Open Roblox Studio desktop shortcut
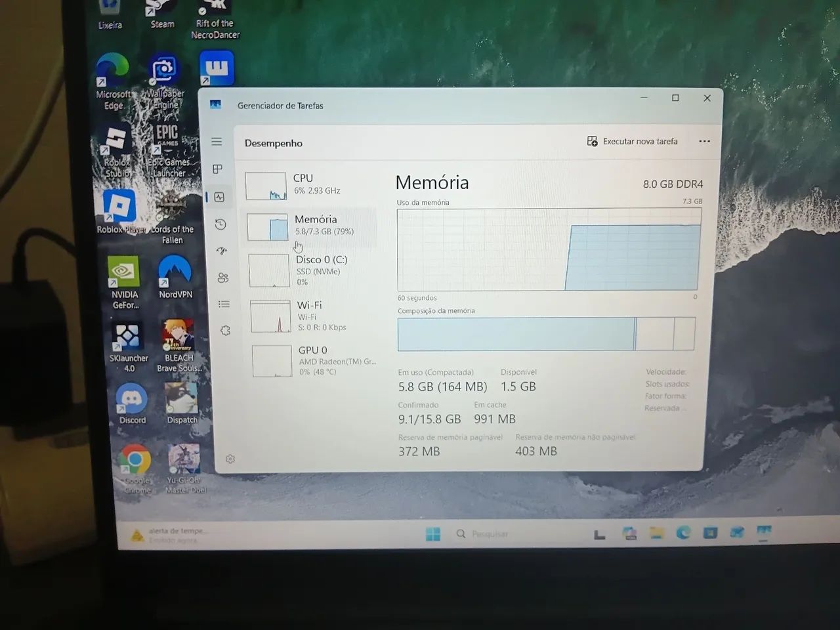Image resolution: width=840 pixels, height=630 pixels. coord(117,152)
